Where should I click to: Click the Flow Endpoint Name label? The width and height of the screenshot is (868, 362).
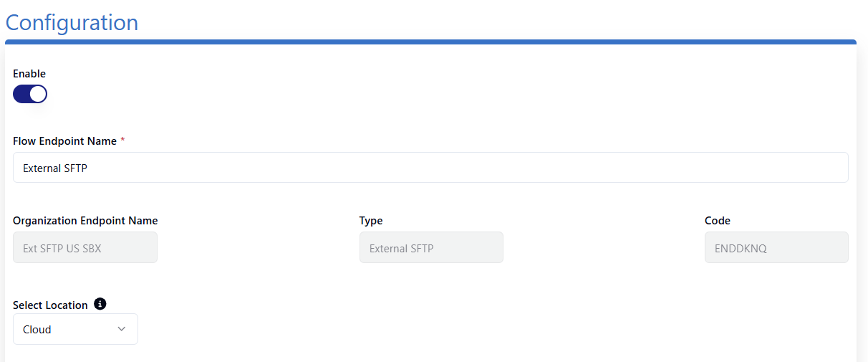pyautogui.click(x=64, y=141)
